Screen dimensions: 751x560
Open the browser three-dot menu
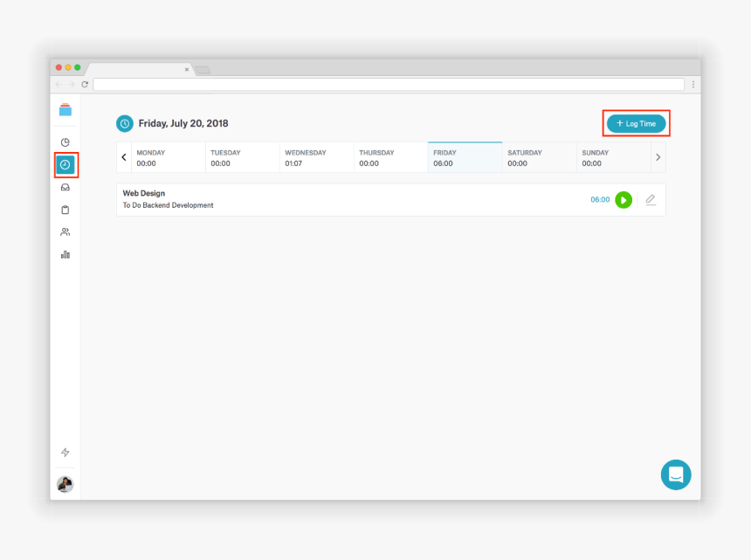(x=693, y=85)
